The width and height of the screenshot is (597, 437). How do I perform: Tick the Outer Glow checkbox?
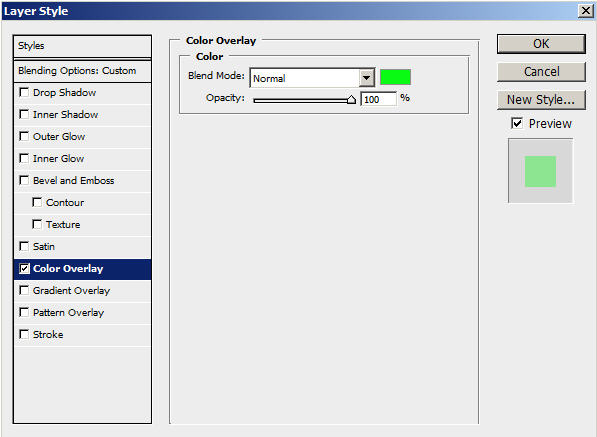pos(24,136)
